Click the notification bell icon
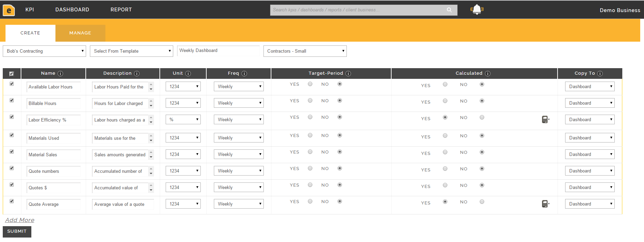This screenshot has width=644, height=242. 477,10
